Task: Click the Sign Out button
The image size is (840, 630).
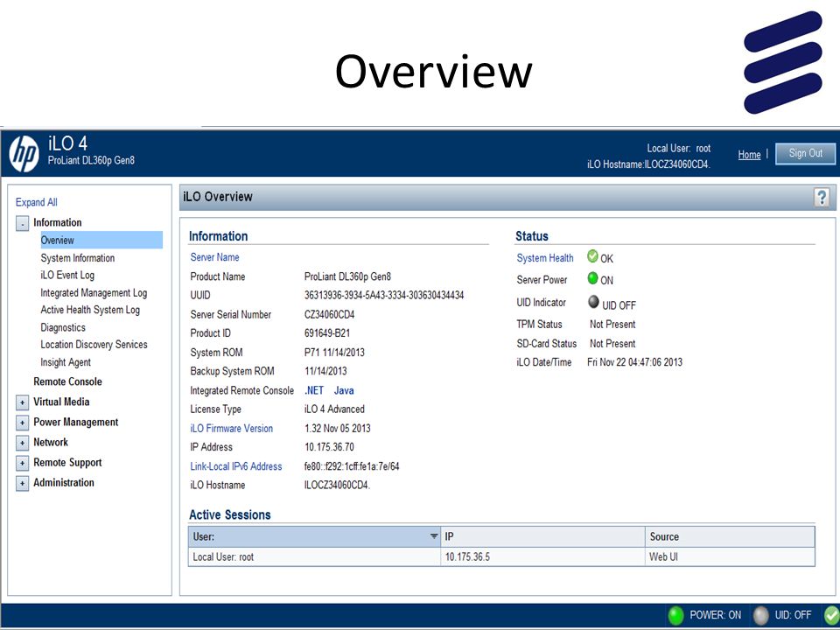Action: click(x=805, y=154)
